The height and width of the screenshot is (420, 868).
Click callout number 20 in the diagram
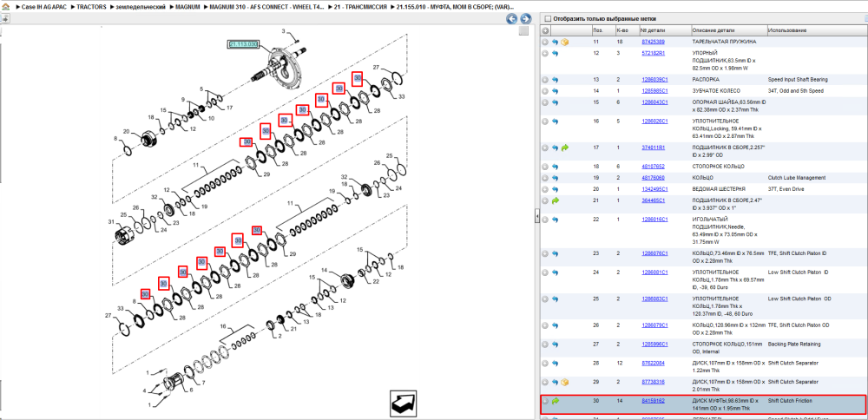(126, 132)
